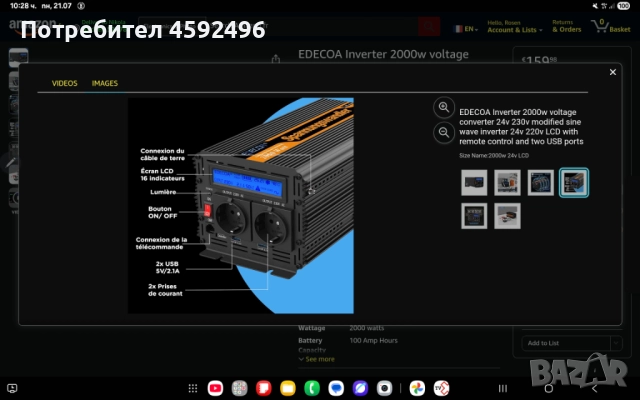The image size is (640, 400).
Task: Tap the back navigation arrow
Action: (x=595, y=388)
